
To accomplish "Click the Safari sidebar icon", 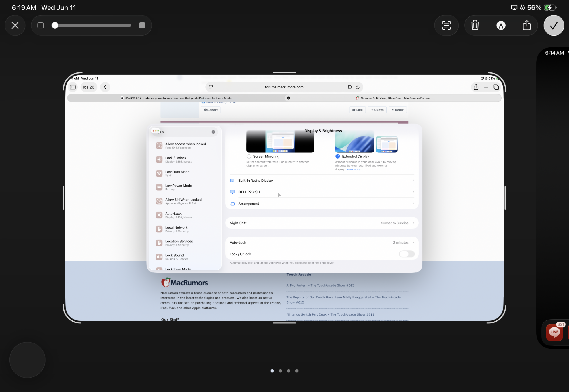I will [x=73, y=87].
